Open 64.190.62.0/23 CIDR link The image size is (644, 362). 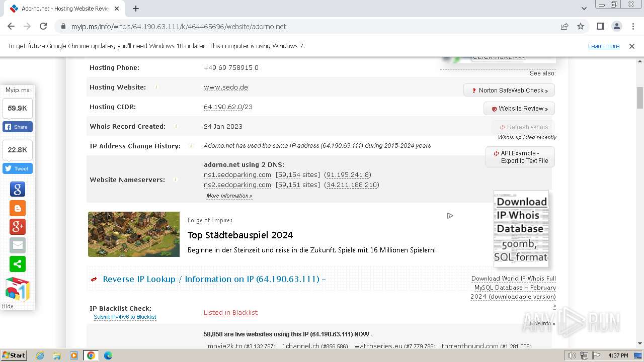point(228,107)
